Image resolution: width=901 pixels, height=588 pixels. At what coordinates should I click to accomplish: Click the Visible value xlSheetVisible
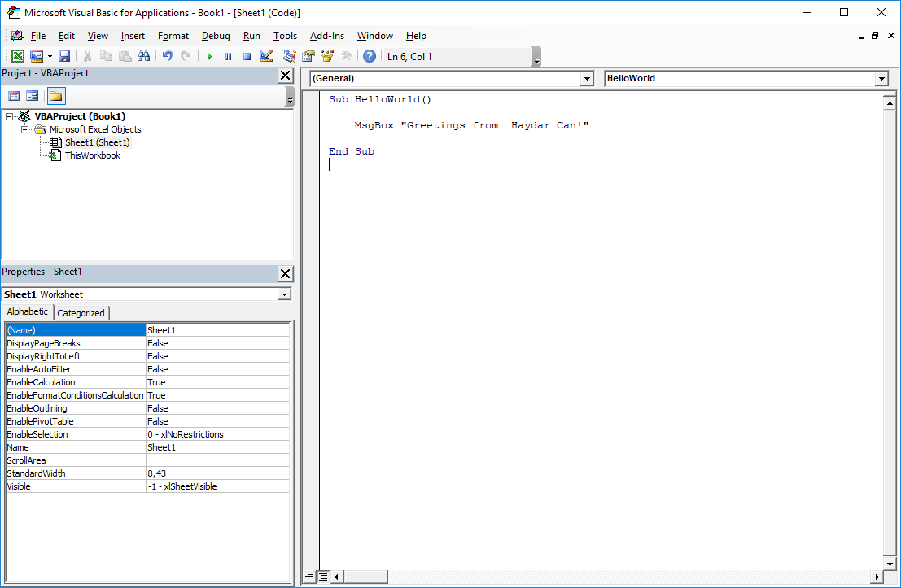point(217,486)
